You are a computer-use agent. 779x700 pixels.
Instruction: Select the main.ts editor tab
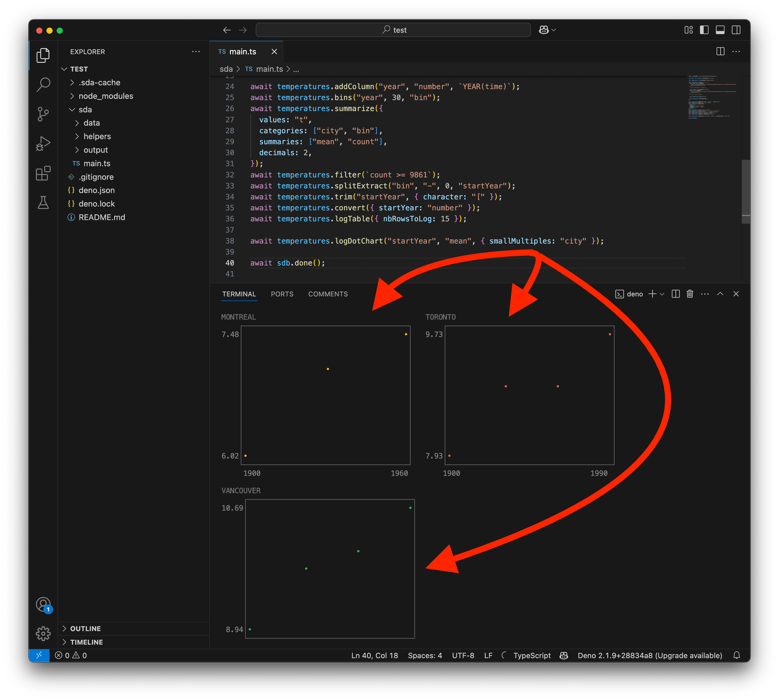(x=246, y=52)
